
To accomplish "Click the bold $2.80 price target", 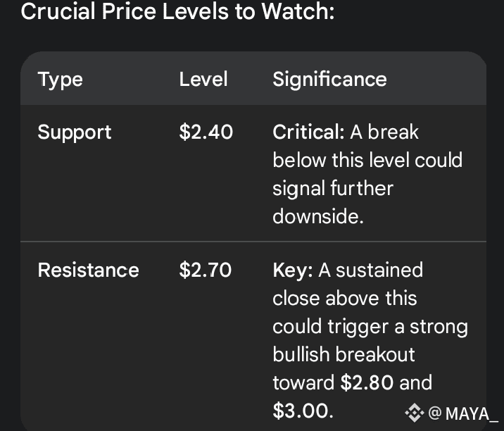I will coord(367,382).
